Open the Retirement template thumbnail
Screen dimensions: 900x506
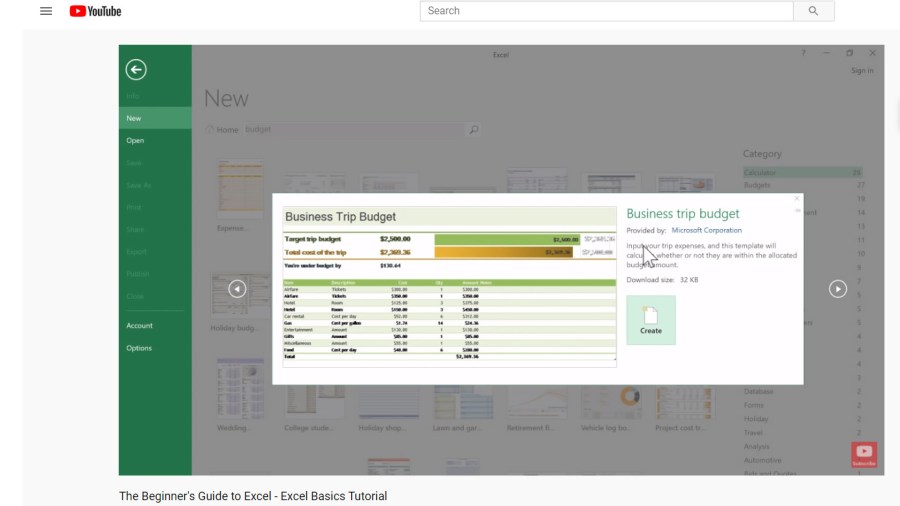click(537, 402)
